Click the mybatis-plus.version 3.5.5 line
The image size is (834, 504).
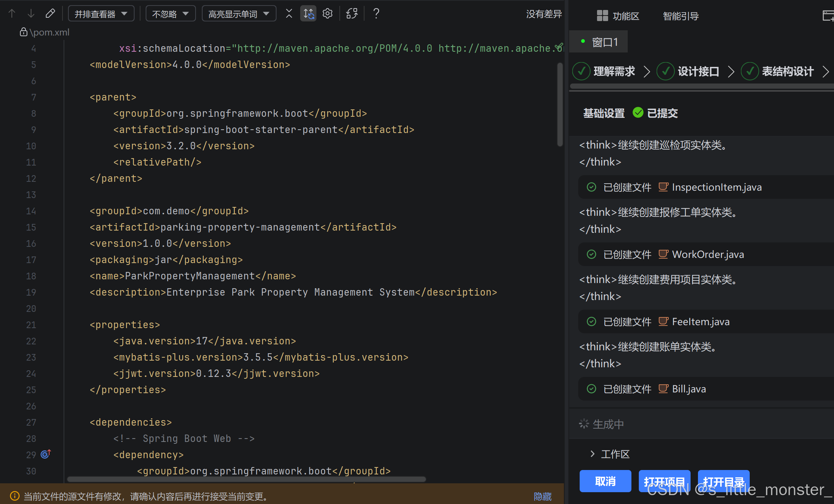click(x=261, y=357)
